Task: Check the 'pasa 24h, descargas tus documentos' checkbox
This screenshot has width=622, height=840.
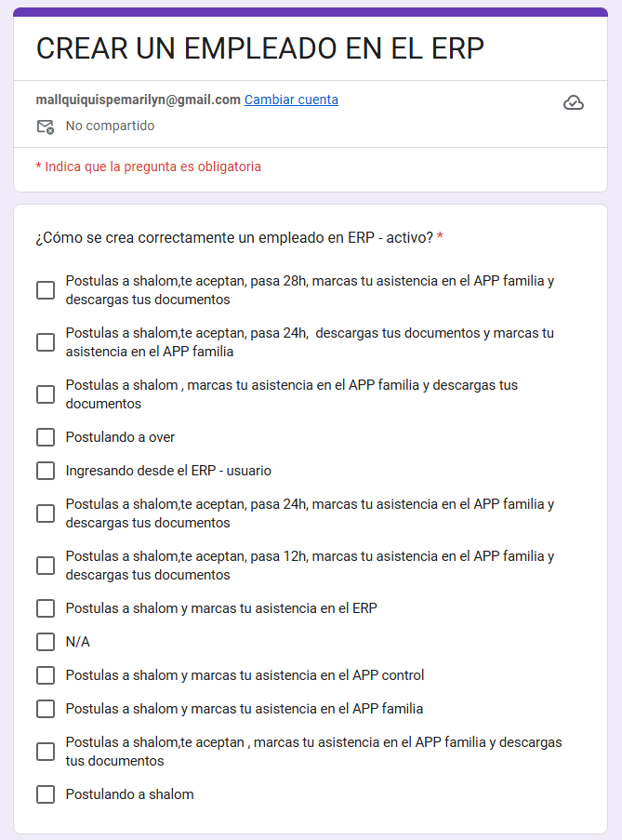Action: (x=46, y=342)
